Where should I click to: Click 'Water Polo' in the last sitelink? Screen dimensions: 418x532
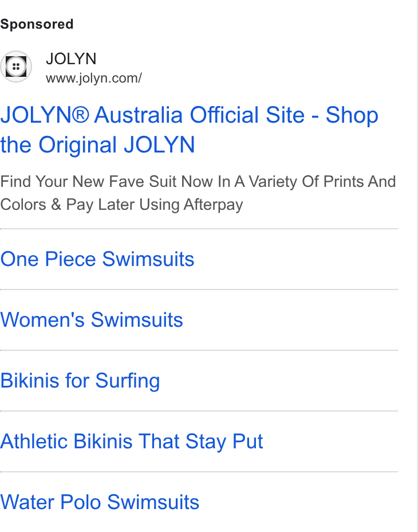pyautogui.click(x=50, y=502)
